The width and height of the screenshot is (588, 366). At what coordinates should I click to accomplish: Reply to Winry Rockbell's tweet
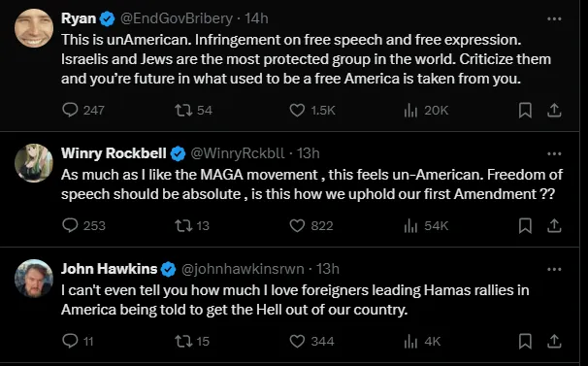click(x=83, y=225)
